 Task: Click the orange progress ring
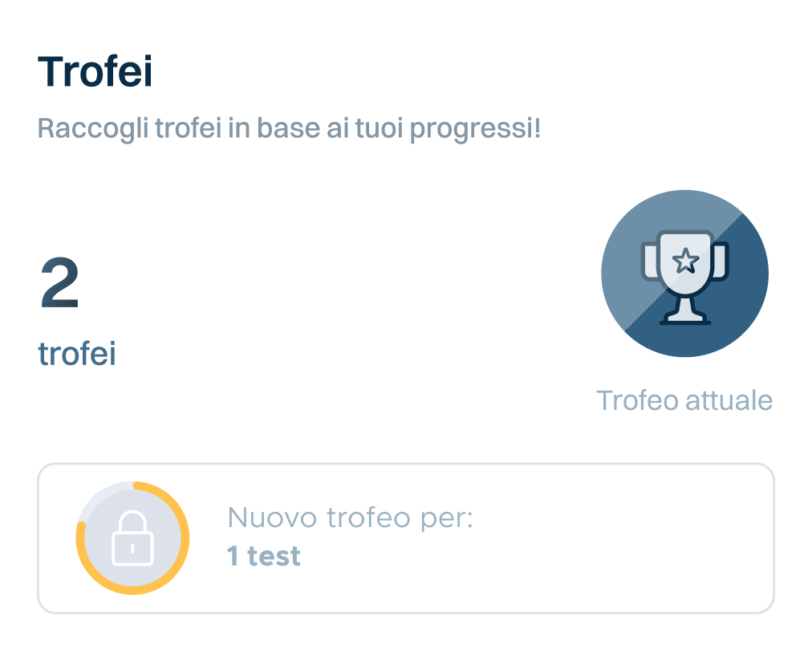tap(185, 538)
